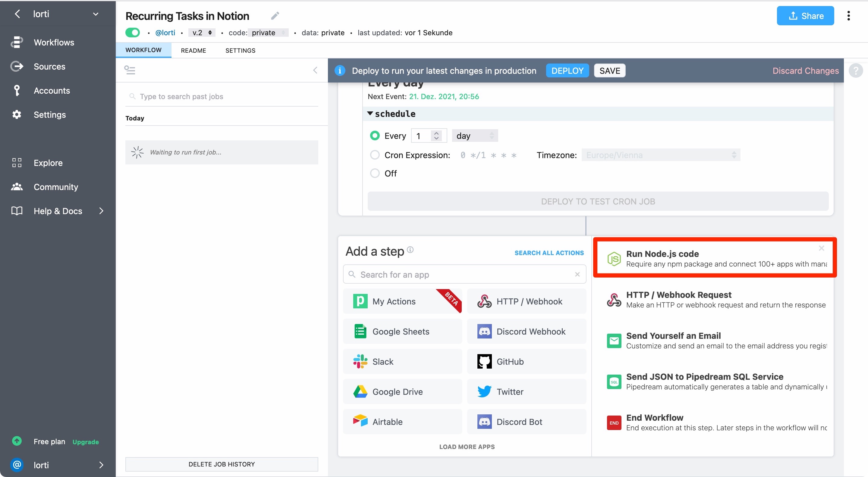Open the v.2 version selector
The height and width of the screenshot is (477, 868).
tap(202, 33)
